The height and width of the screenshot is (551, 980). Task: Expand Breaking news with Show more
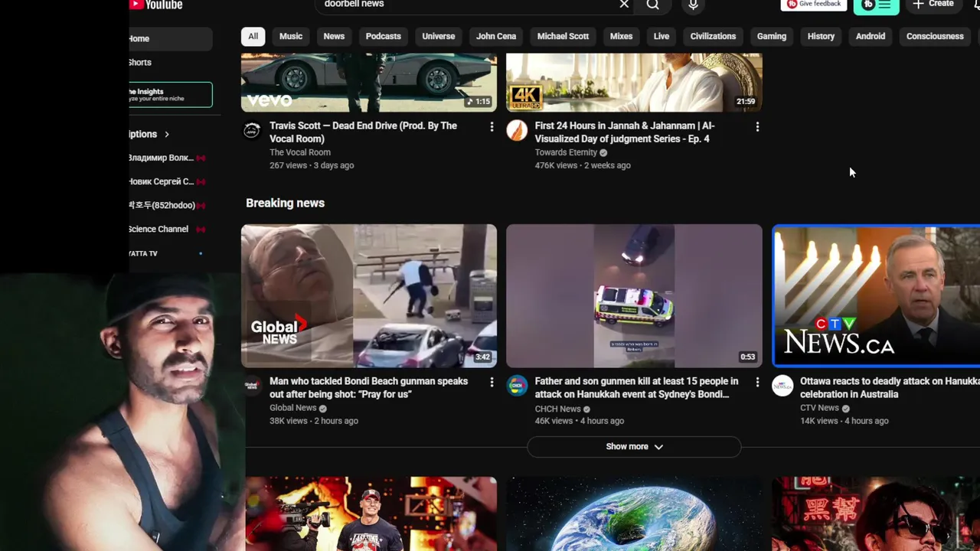(x=634, y=446)
